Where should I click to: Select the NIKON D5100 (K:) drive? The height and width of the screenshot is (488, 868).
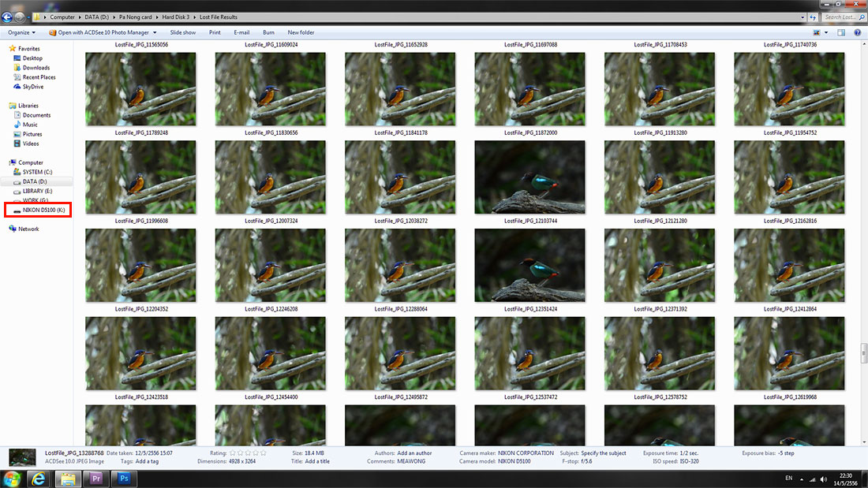coord(43,210)
